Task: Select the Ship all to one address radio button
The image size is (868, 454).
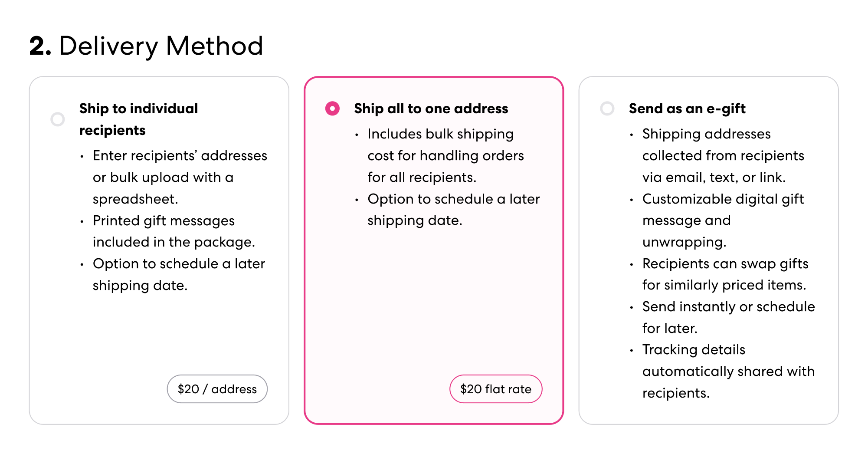Action: [x=332, y=109]
